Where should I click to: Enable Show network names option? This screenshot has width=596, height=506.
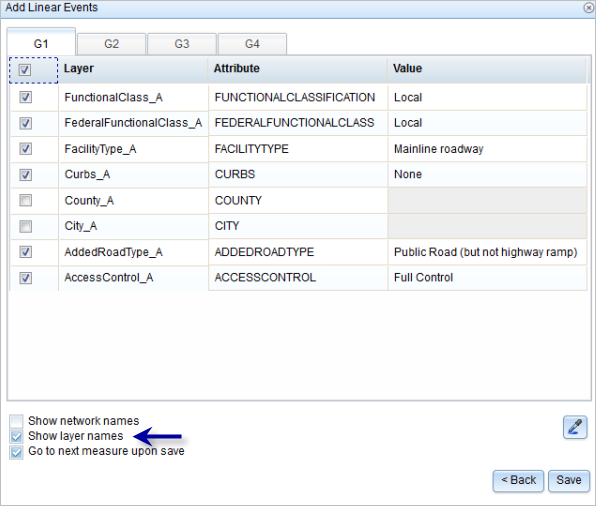click(x=16, y=421)
